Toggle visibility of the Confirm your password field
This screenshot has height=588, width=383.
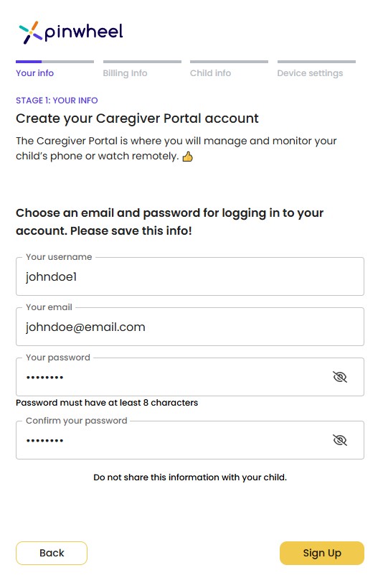[x=339, y=440]
